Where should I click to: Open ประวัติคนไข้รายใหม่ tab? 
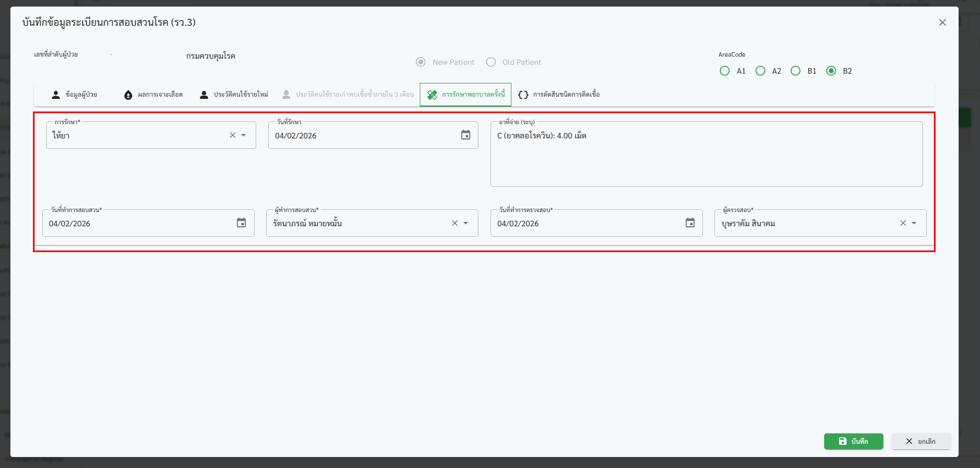234,94
